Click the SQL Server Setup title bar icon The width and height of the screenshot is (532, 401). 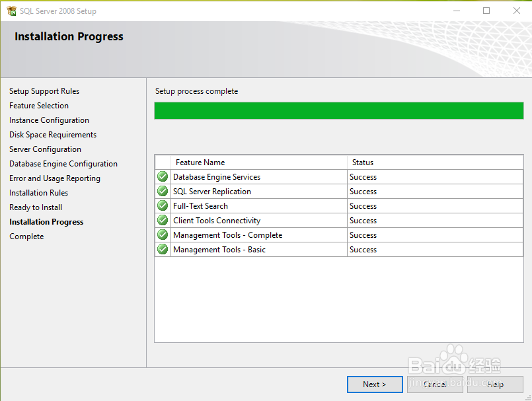tap(11, 11)
